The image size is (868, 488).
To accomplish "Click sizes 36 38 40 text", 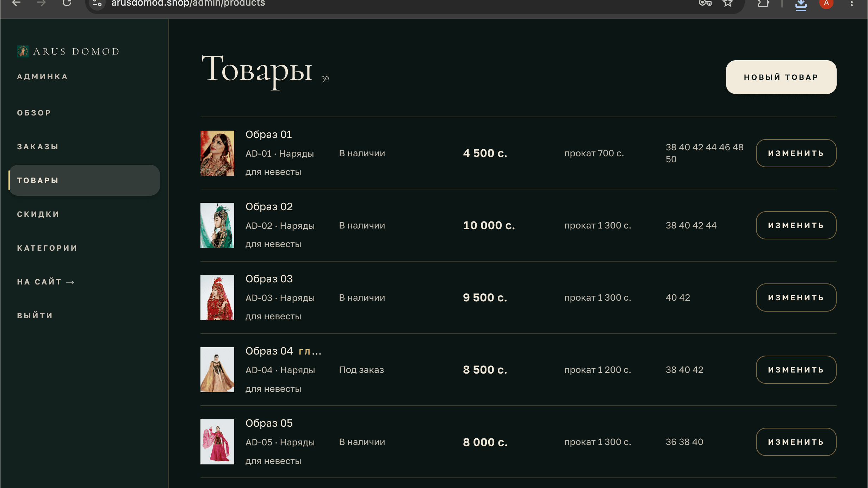I will point(684,442).
